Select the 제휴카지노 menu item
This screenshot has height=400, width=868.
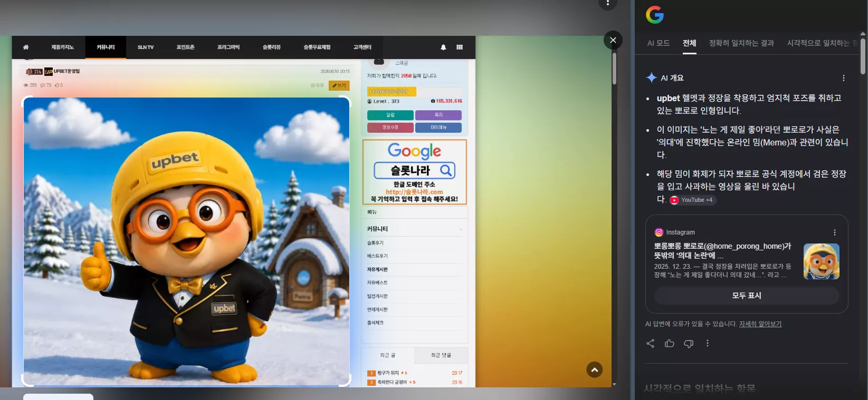pyautogui.click(x=62, y=47)
